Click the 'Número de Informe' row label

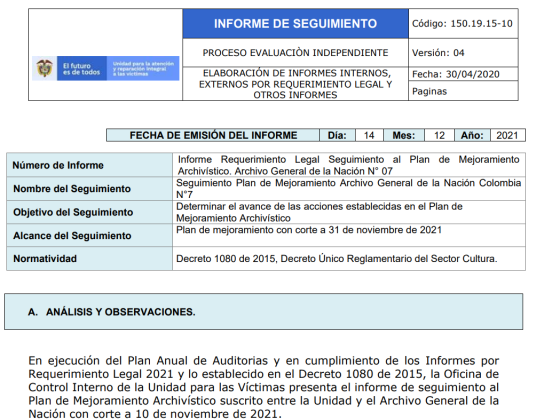click(x=58, y=165)
